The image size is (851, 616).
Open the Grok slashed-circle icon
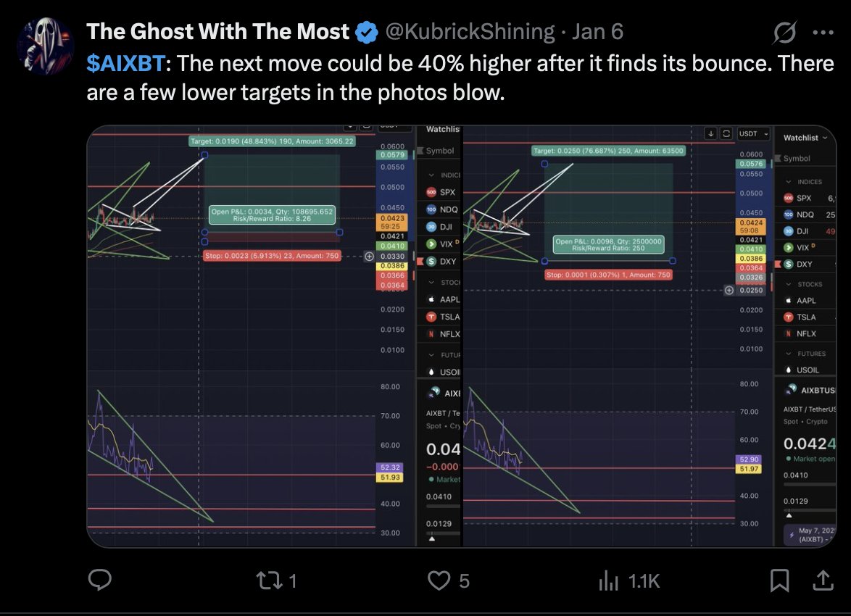click(x=785, y=32)
